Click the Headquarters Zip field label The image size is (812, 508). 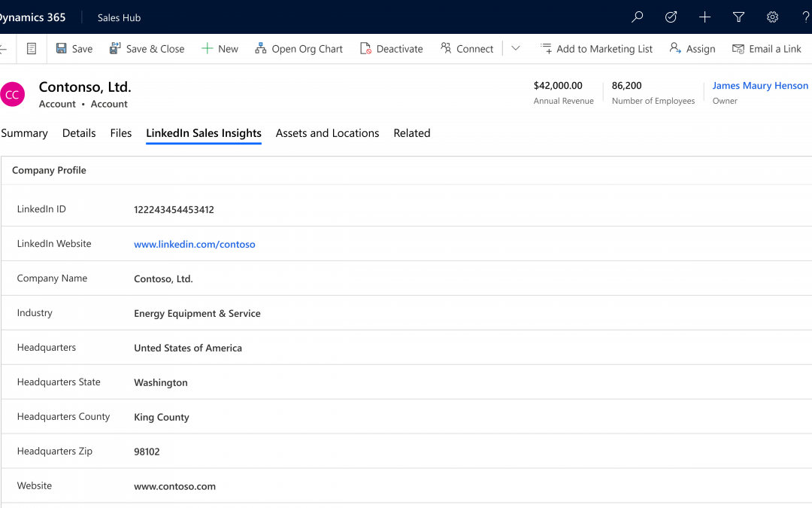(x=54, y=451)
